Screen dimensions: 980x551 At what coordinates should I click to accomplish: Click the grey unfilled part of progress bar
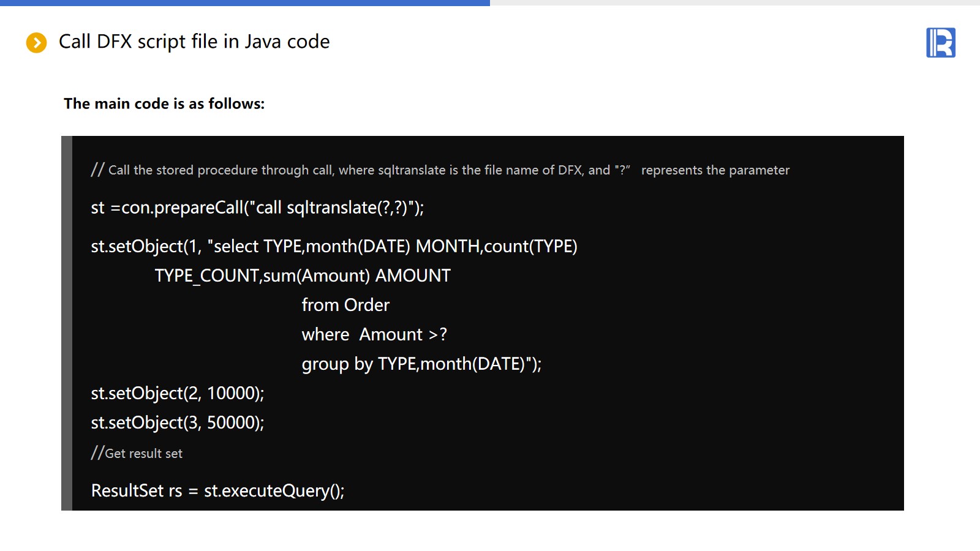735,2
